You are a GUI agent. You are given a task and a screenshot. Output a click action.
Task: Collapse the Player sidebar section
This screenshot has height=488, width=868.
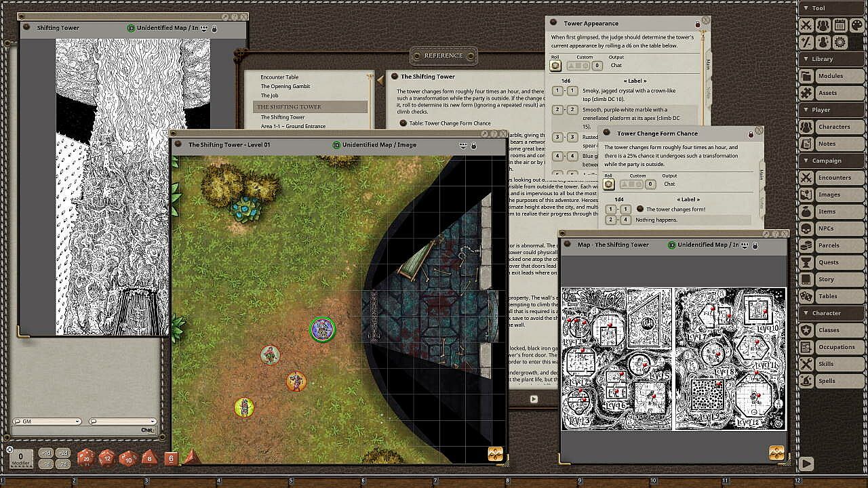(832, 110)
